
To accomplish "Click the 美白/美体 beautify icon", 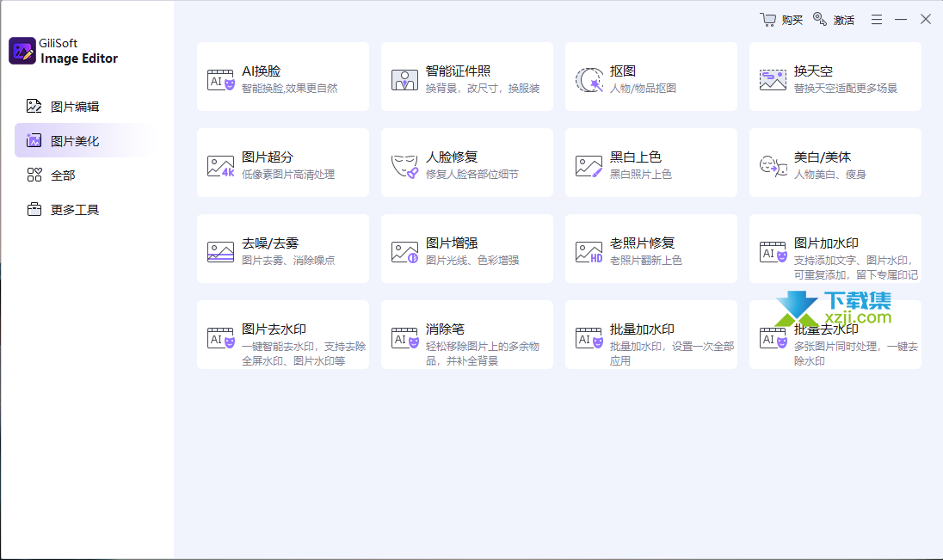I will (x=773, y=166).
